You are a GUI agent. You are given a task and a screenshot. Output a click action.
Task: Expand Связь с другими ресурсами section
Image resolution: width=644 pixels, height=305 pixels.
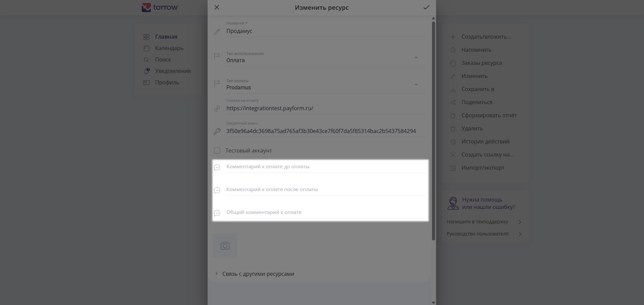[x=258, y=274]
